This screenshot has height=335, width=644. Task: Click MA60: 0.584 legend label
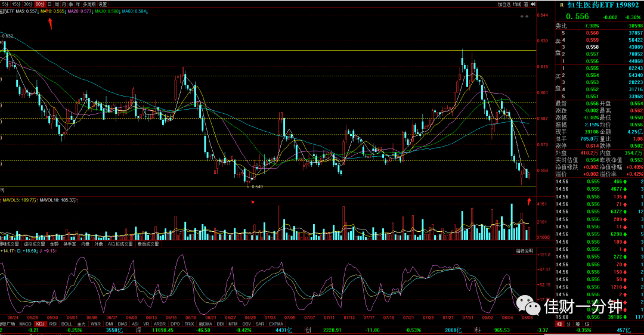click(135, 11)
